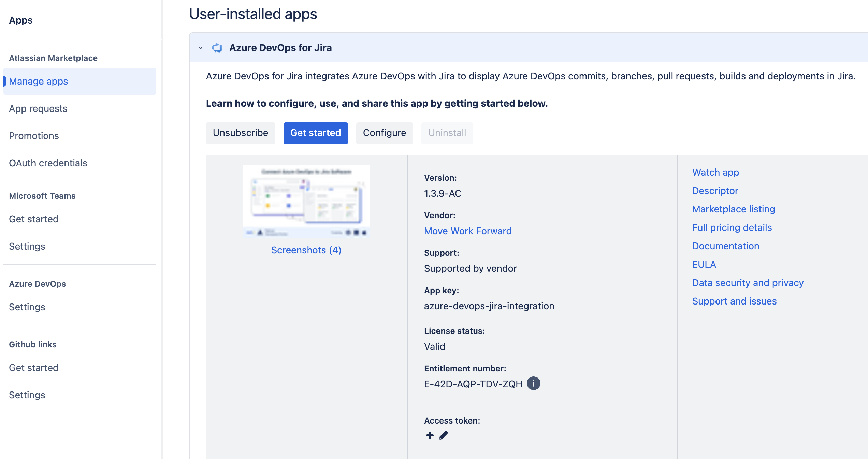View Full pricing details
This screenshot has width=868, height=459.
click(732, 227)
